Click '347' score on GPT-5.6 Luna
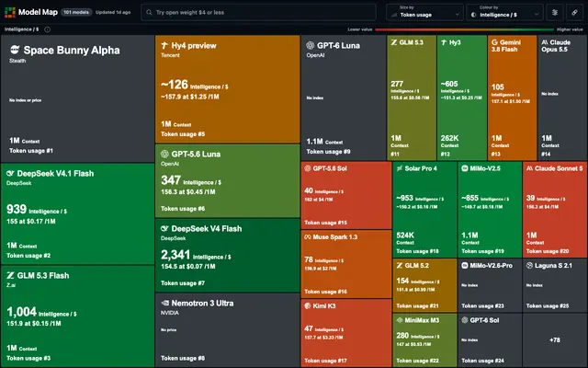The image size is (588, 368). click(171, 180)
